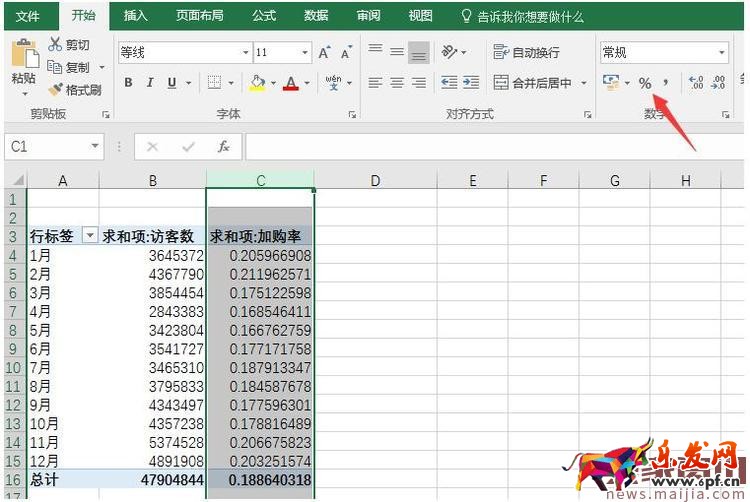Increase indent
The image size is (750, 502).
[471, 82]
